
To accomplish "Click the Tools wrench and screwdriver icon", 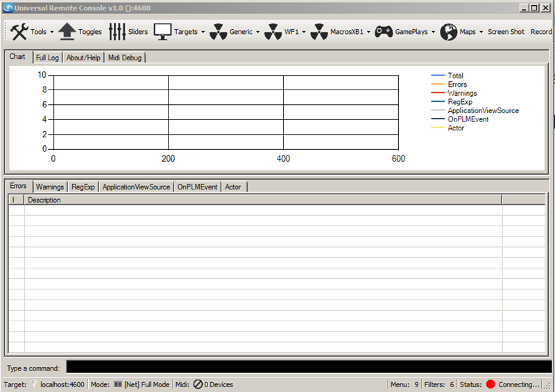I will click(19, 31).
